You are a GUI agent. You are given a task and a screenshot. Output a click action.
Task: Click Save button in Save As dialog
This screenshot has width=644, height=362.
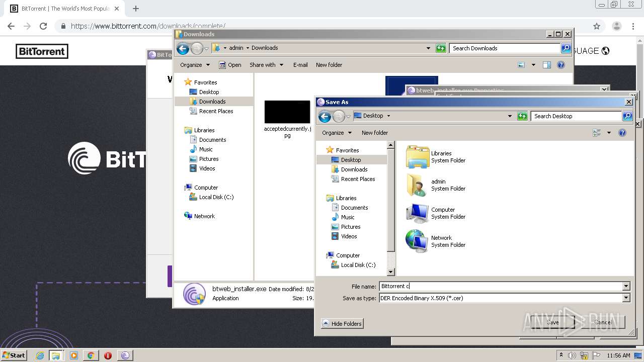coord(552,322)
